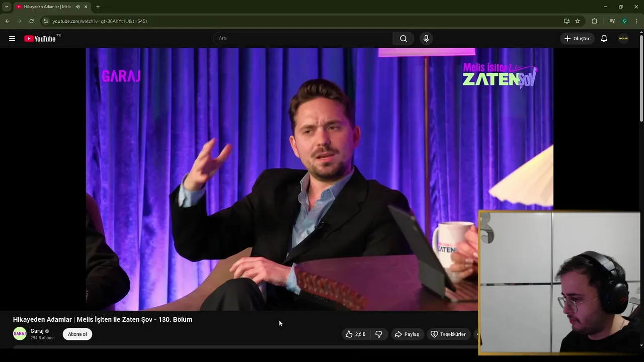Reload the page with the refresh icon
This screenshot has height=362, width=644.
[31, 21]
